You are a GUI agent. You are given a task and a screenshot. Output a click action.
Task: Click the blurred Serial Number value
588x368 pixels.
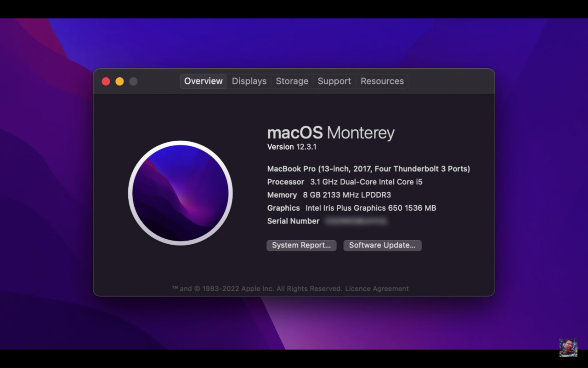click(x=356, y=221)
